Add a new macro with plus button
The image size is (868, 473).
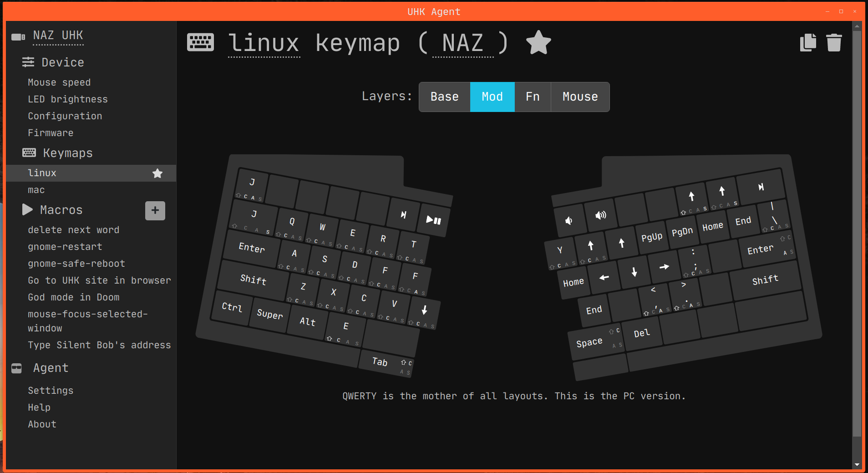tap(155, 210)
